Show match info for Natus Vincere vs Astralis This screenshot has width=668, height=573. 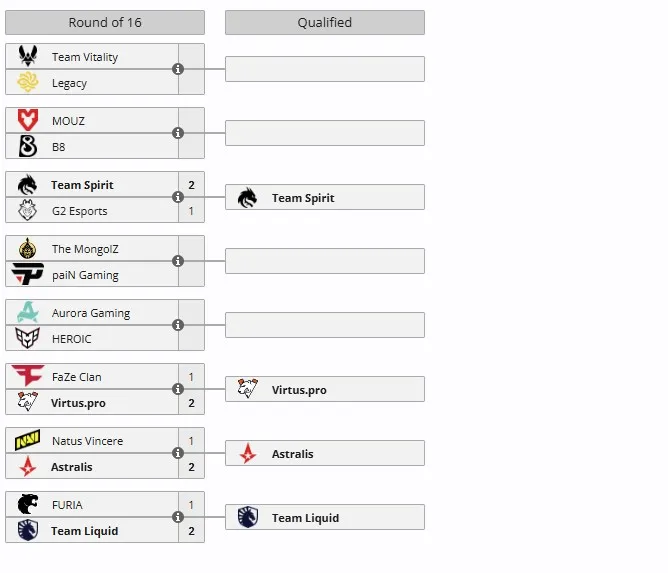point(178,453)
